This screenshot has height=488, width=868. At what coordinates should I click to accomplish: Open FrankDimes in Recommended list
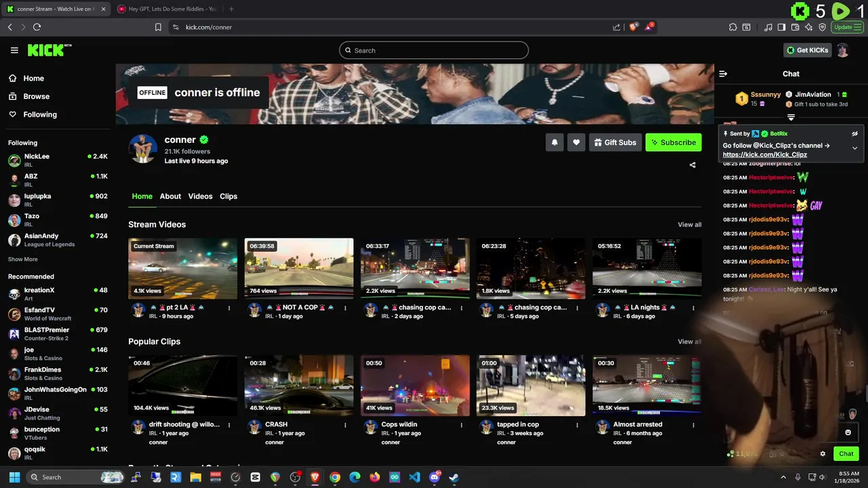coord(58,373)
